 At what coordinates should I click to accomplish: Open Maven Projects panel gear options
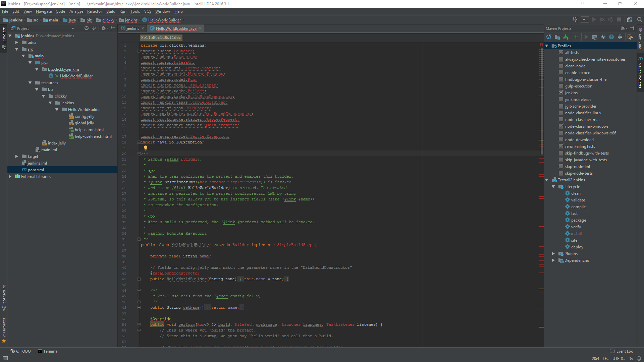pos(624,28)
